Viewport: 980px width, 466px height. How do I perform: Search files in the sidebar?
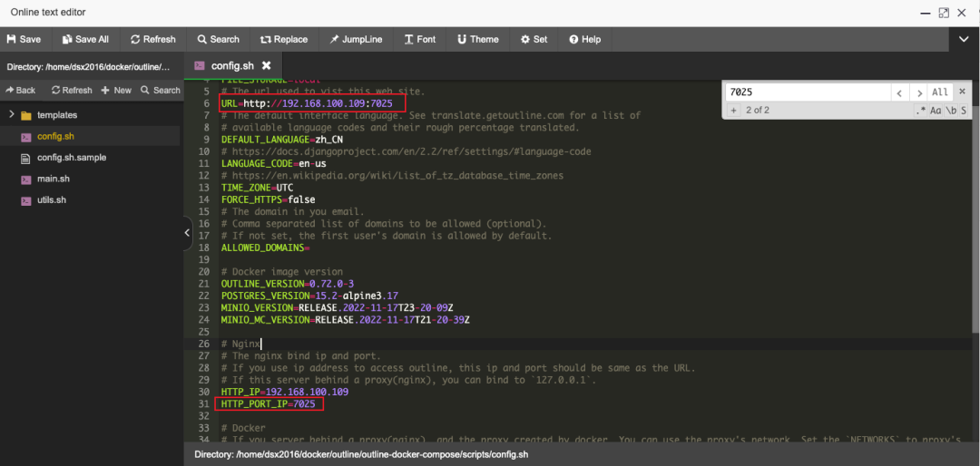pos(161,90)
